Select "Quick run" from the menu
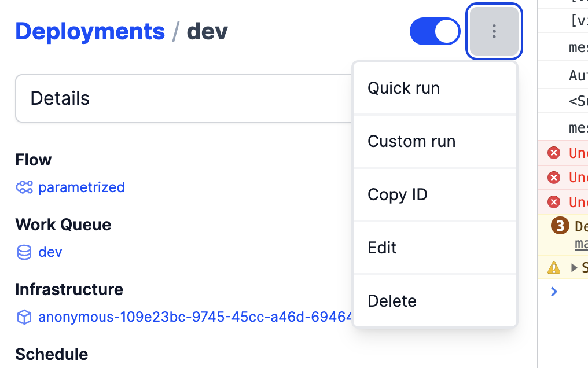Screen dimensions: 588x368 click(x=403, y=87)
